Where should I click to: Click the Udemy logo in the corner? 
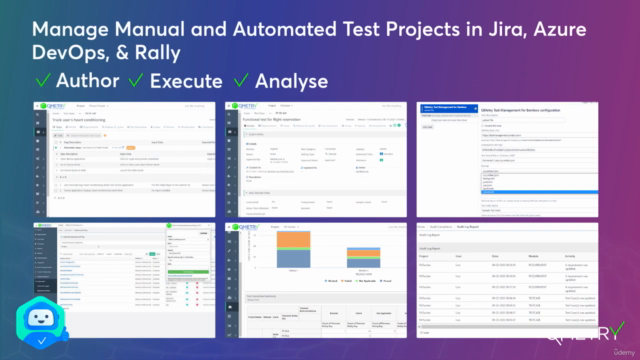pos(624,353)
